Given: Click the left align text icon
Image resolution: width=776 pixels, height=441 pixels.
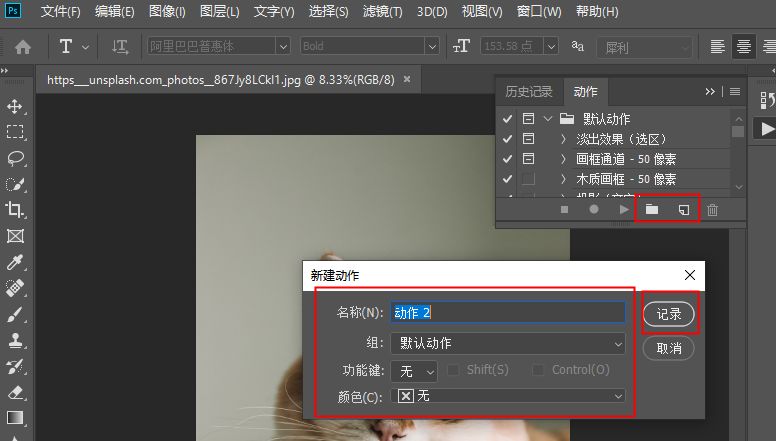Looking at the screenshot, I should pos(718,47).
